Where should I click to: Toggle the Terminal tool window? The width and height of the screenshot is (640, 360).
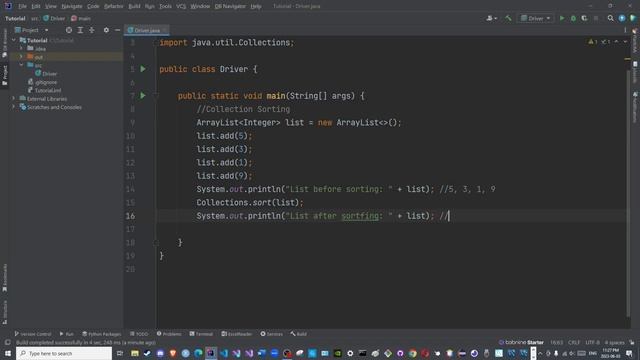point(201,334)
